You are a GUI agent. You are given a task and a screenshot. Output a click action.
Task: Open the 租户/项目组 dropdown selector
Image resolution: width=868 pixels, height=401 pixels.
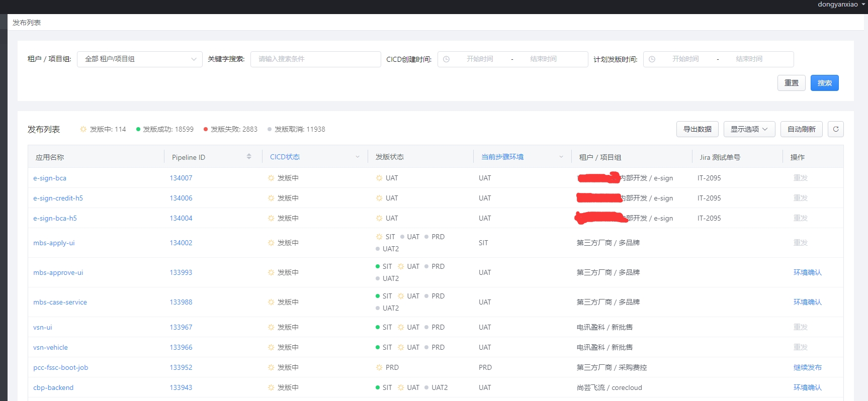point(140,59)
